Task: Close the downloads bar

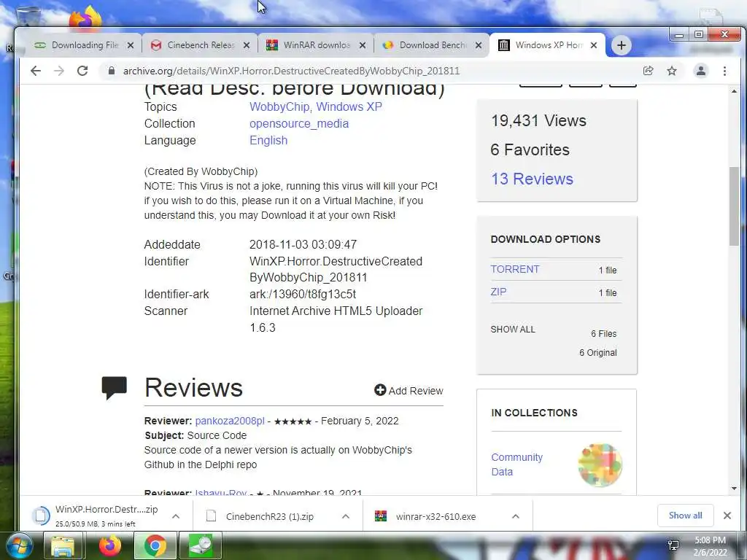Action: (727, 516)
